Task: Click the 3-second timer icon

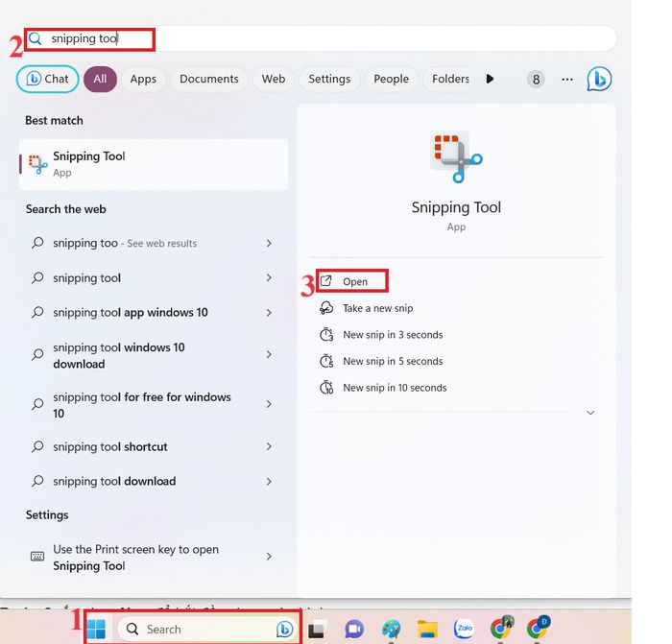Action: pos(326,335)
